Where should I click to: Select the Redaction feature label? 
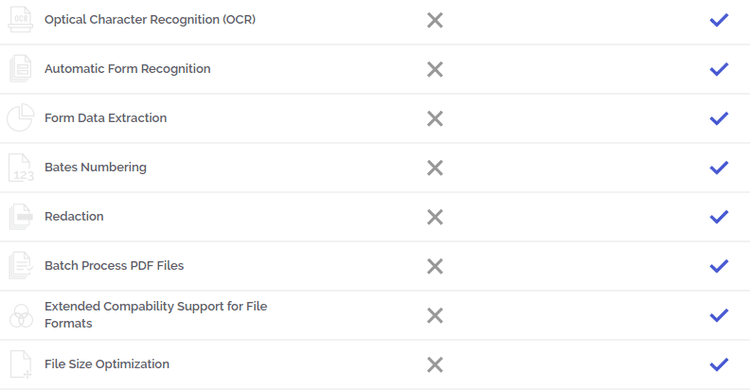pos(74,216)
